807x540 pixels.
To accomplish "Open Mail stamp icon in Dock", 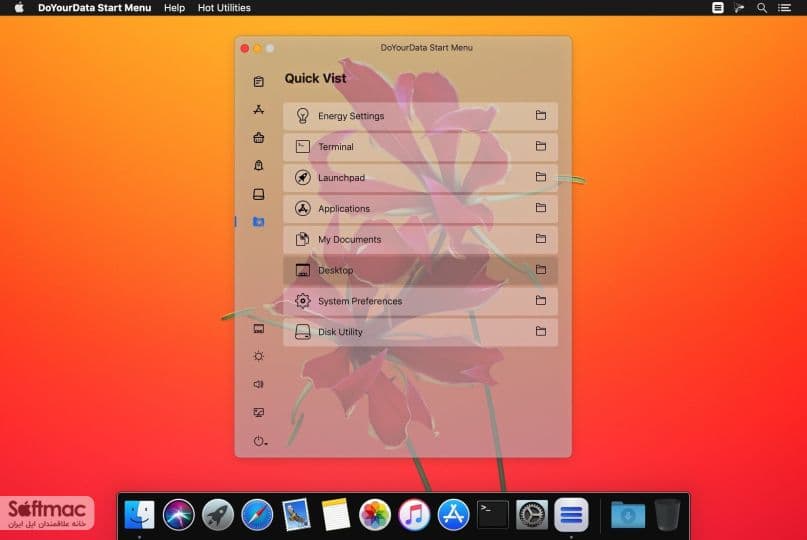I will (x=296, y=514).
